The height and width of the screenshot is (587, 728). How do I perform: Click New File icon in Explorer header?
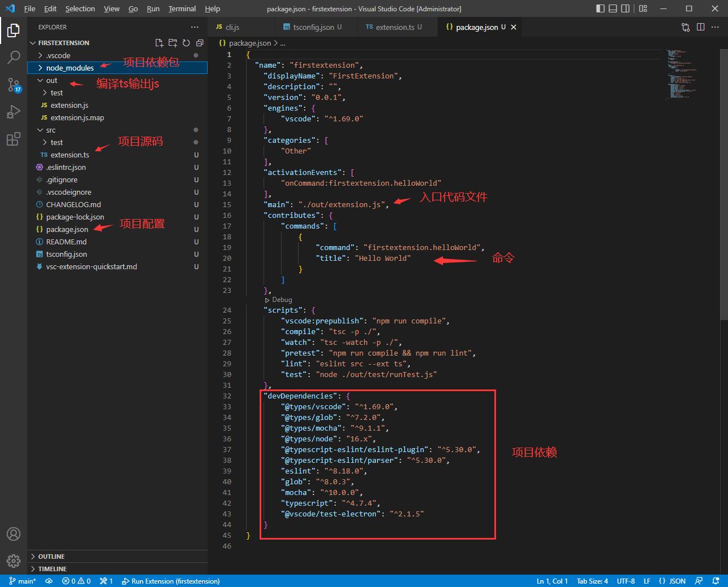pos(159,43)
